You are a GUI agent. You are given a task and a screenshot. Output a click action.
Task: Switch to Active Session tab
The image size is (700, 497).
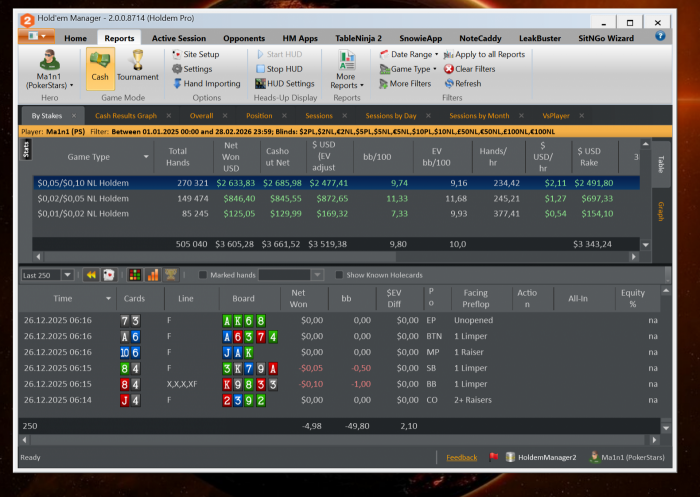click(x=179, y=38)
